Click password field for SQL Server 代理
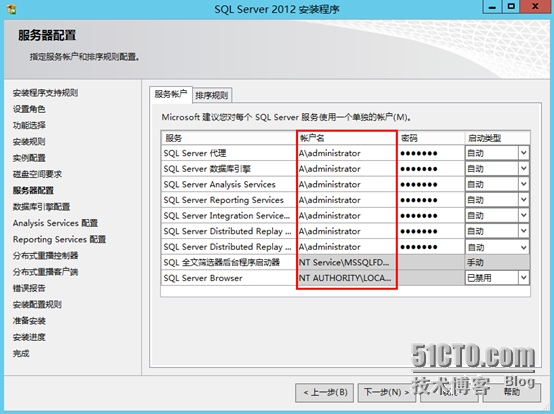Image resolution: width=554 pixels, height=414 pixels. [x=431, y=153]
